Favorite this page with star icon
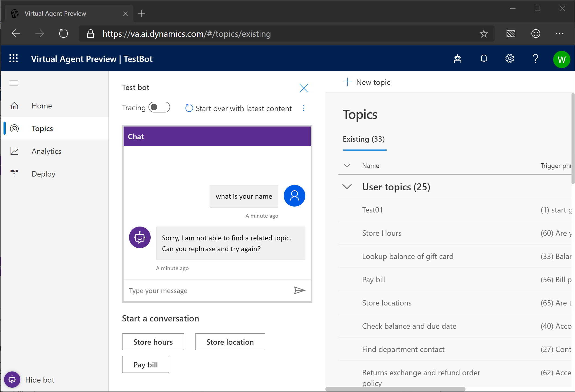575x392 pixels. (x=484, y=34)
